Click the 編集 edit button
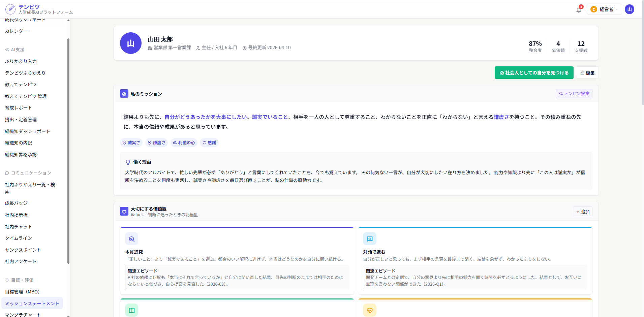The width and height of the screenshot is (644, 317). tap(587, 73)
